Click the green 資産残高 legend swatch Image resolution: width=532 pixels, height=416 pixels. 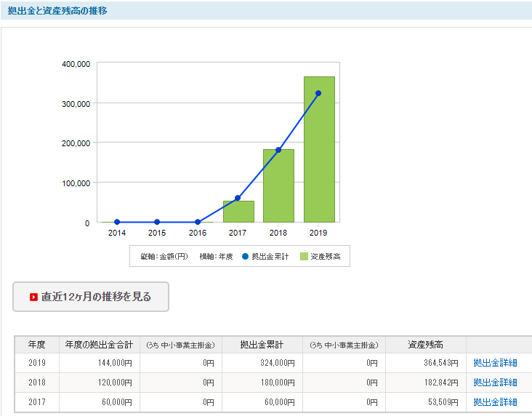304,257
